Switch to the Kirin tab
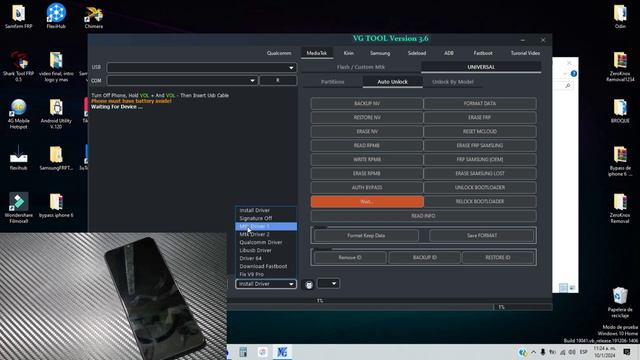 349,53
